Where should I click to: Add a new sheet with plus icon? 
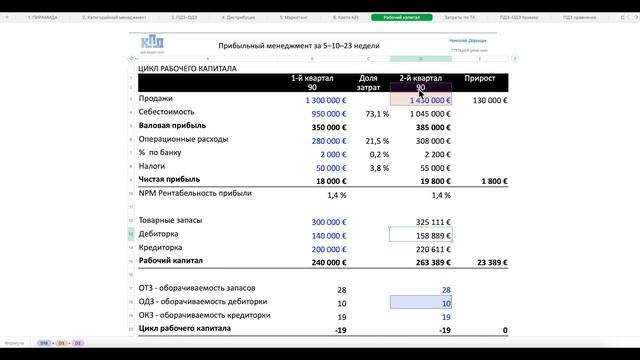7,18
